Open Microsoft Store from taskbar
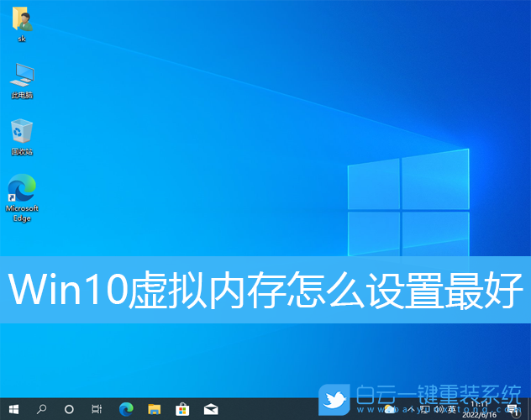The width and height of the screenshot is (531, 420). [182, 410]
